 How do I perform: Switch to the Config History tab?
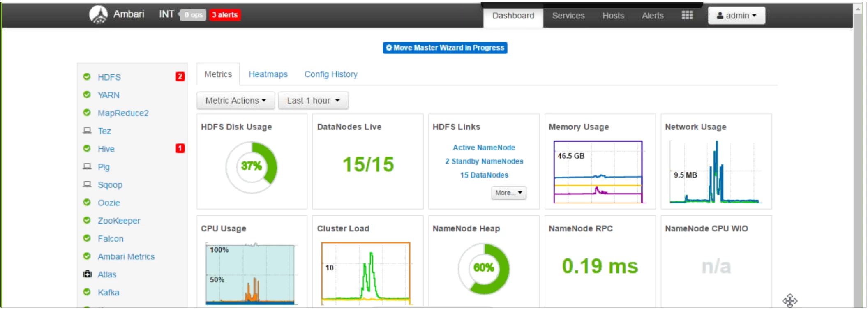pyautogui.click(x=331, y=74)
